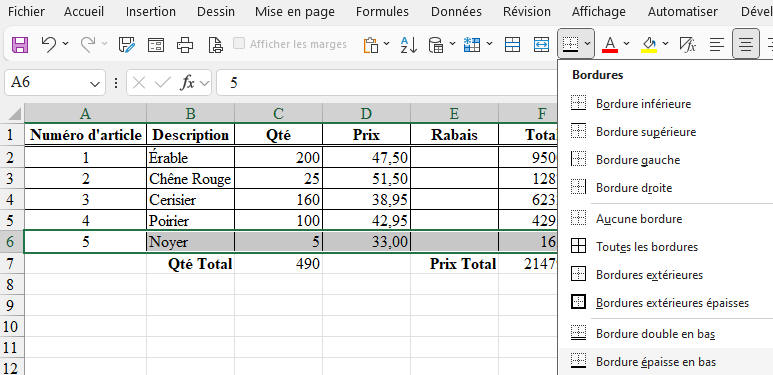The image size is (773, 375).
Task: Toggle center alignment button
Action: pyautogui.click(x=746, y=44)
